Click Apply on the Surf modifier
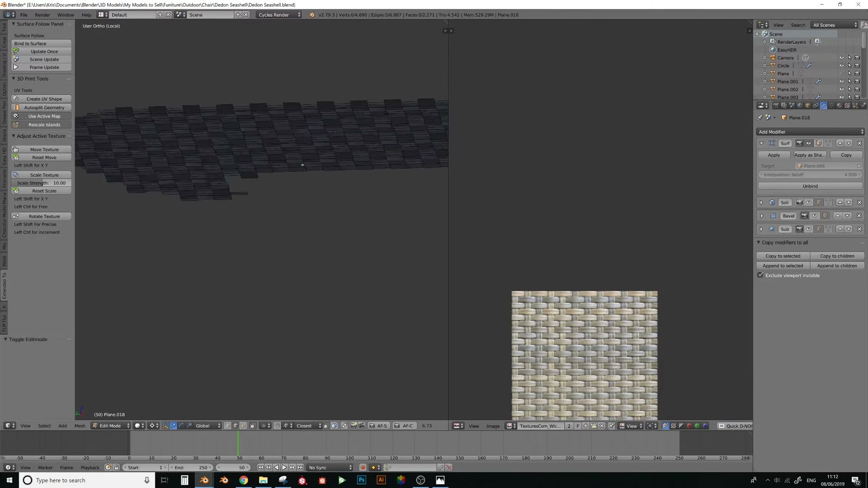868x488 pixels. (774, 155)
